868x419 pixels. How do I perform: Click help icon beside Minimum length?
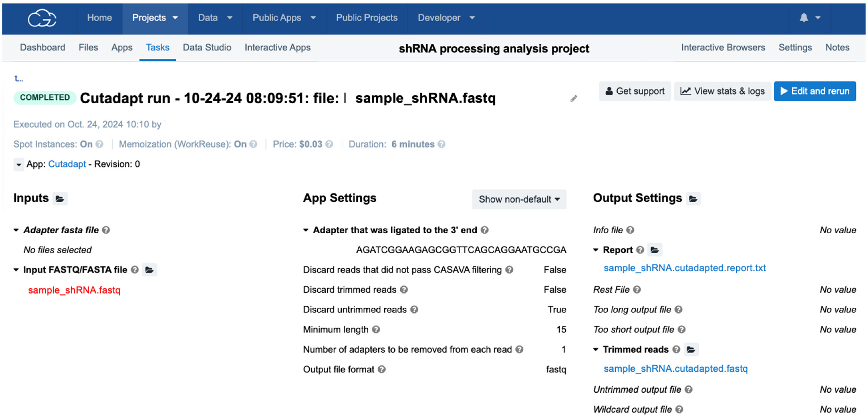pyautogui.click(x=376, y=329)
